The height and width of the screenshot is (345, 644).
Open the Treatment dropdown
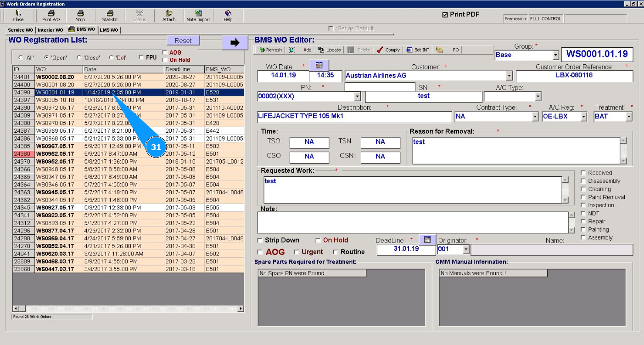pyautogui.click(x=628, y=117)
